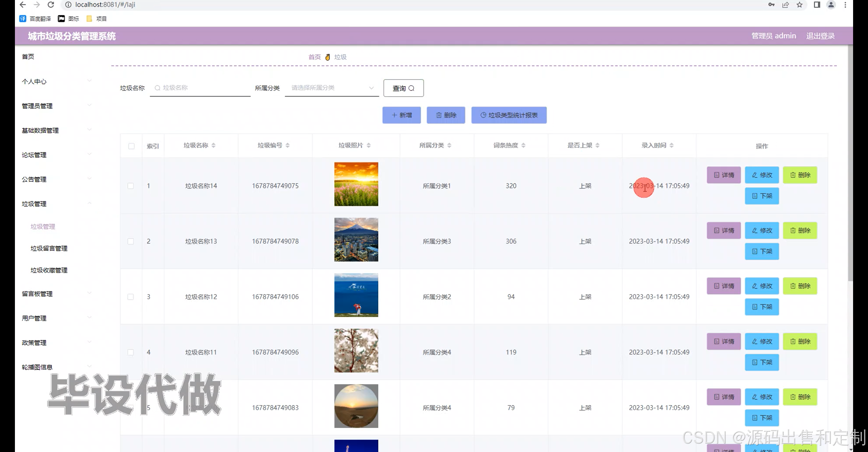Viewport: 868px width, 452px height.
Task: Click the 查询 search button
Action: [x=403, y=88]
